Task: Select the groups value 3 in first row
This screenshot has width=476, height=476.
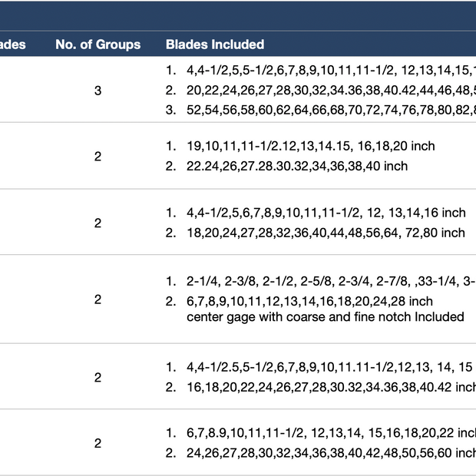Action: coord(98,91)
